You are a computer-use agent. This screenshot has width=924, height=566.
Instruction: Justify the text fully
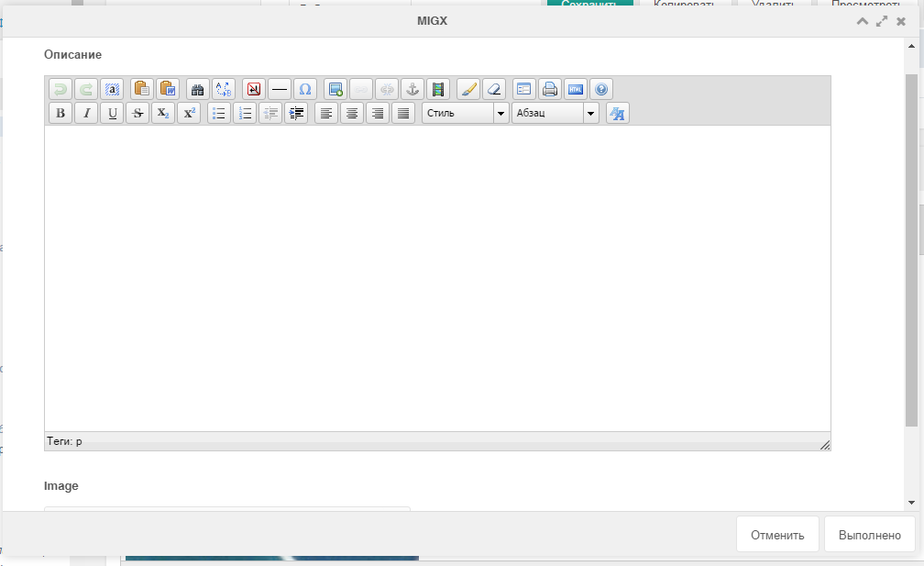[403, 113]
